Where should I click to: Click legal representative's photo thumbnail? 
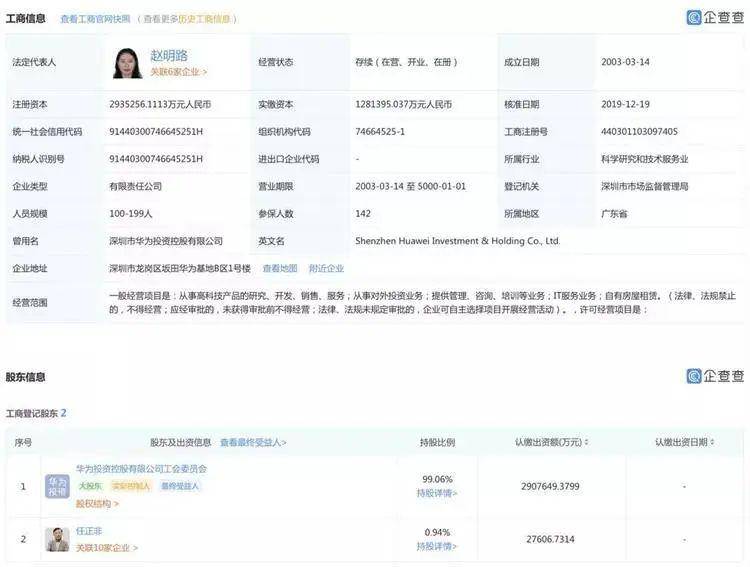127,63
